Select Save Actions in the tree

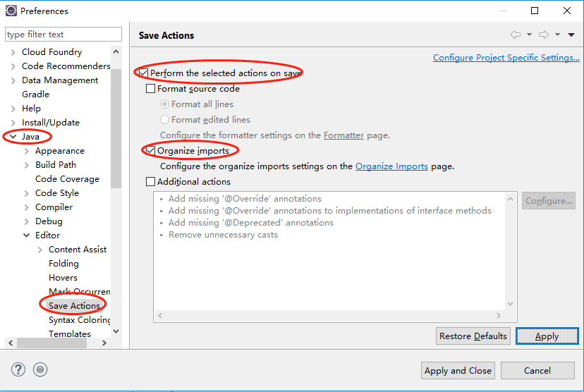pyautogui.click(x=74, y=306)
